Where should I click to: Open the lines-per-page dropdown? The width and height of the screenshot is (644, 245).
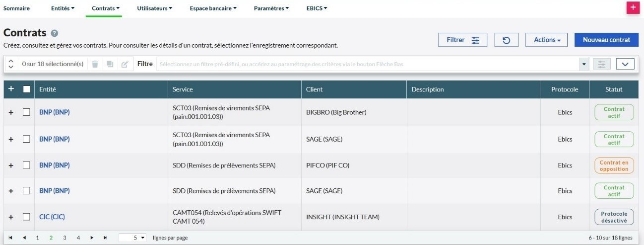[x=133, y=238]
